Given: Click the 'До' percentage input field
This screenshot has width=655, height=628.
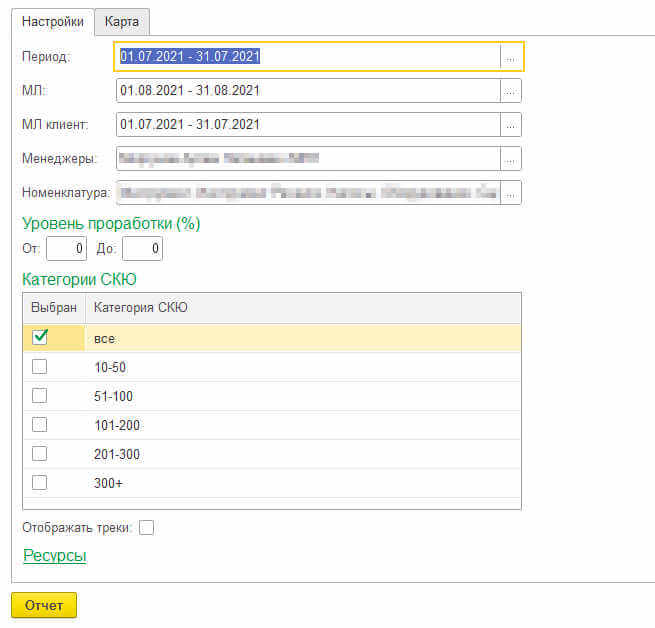Looking at the screenshot, I should 142,248.
